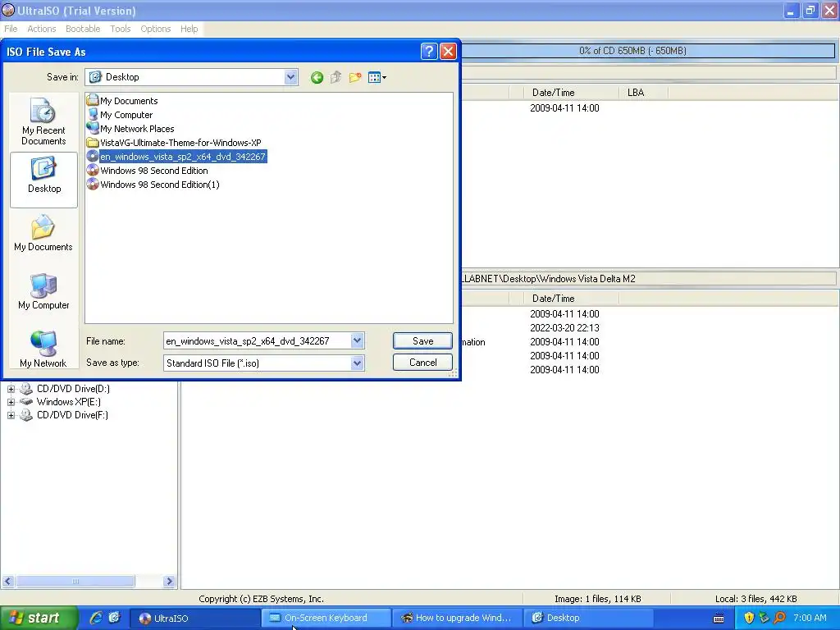Image resolution: width=840 pixels, height=630 pixels.
Task: Click the Windows Start button
Action: coord(39,618)
